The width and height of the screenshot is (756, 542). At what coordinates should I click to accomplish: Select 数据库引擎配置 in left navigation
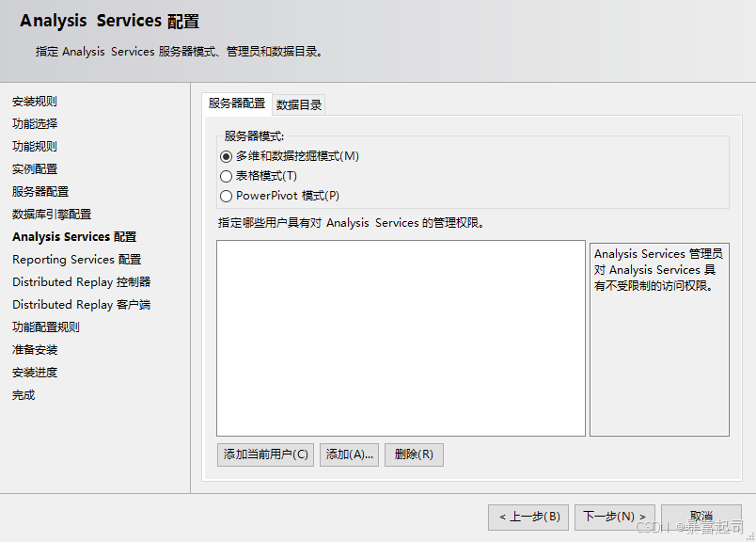52,215
